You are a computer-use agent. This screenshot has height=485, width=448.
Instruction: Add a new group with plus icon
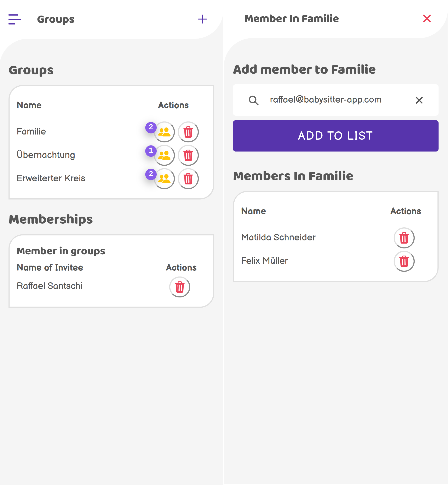tap(202, 19)
